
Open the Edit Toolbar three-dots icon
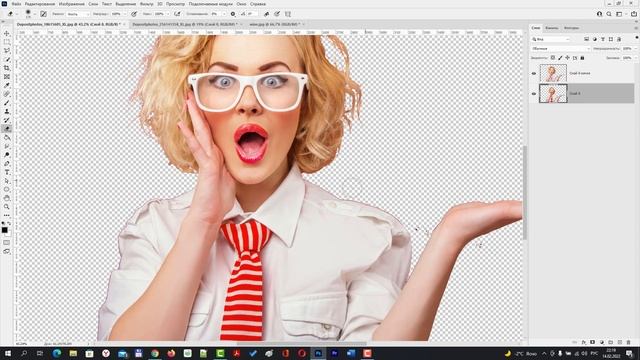pyautogui.click(x=7, y=215)
